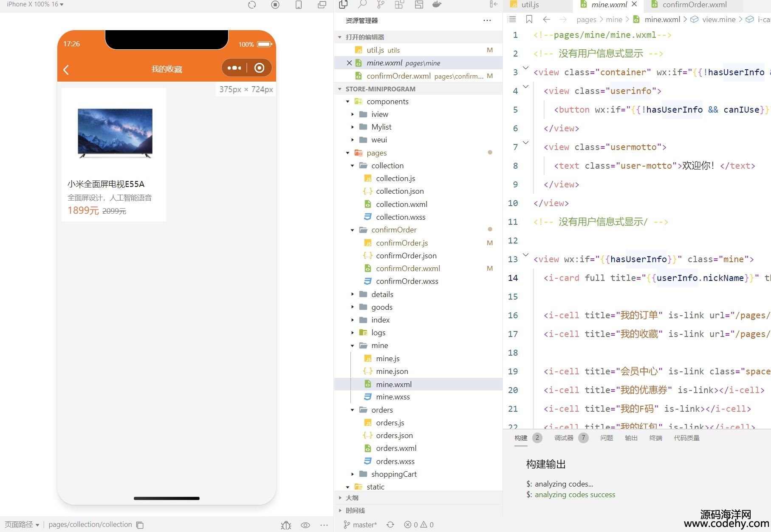Switch to the 调试器 panel tab
The height and width of the screenshot is (532, 771).
tap(563, 438)
